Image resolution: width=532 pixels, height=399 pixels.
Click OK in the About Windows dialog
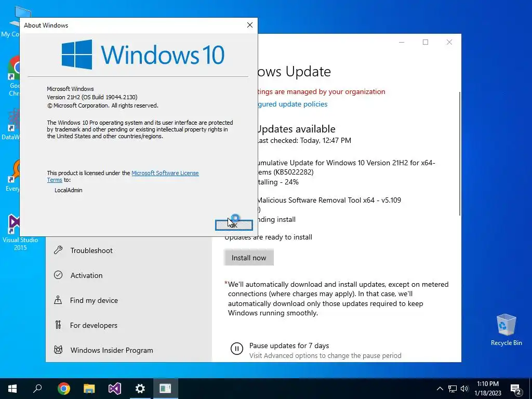tap(234, 225)
